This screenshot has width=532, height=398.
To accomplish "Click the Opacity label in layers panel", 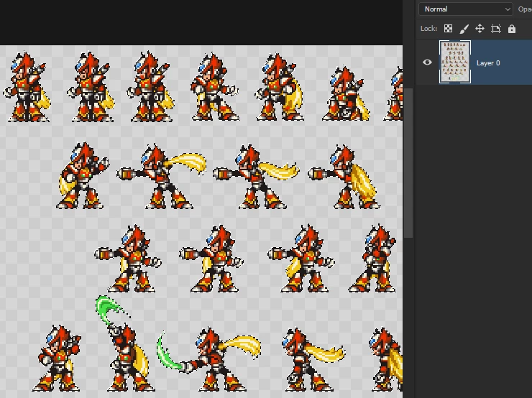I will pyautogui.click(x=525, y=9).
